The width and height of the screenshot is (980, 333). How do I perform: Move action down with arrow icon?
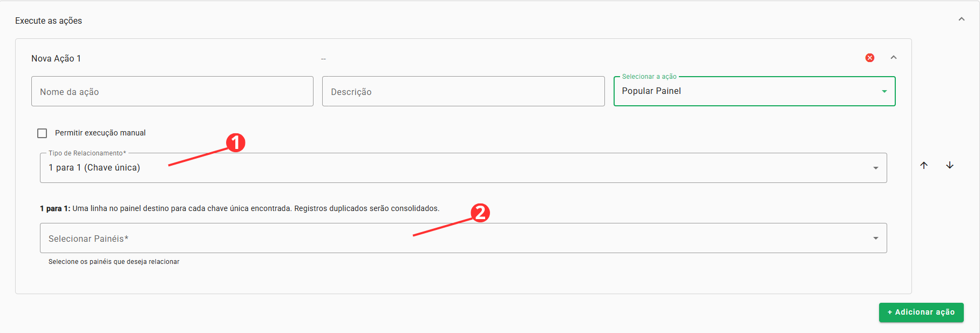click(x=950, y=165)
